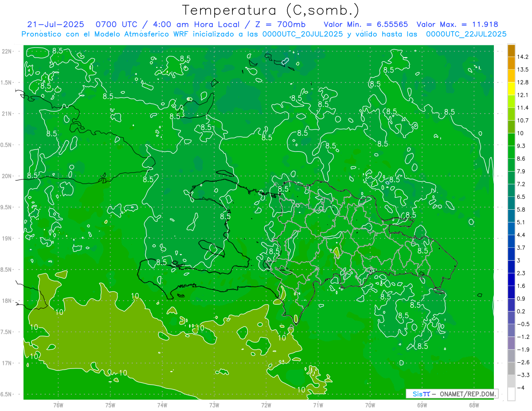Click the "-0.5" color scale label
Screen dimensions: 532x411
pyautogui.click(x=524, y=324)
